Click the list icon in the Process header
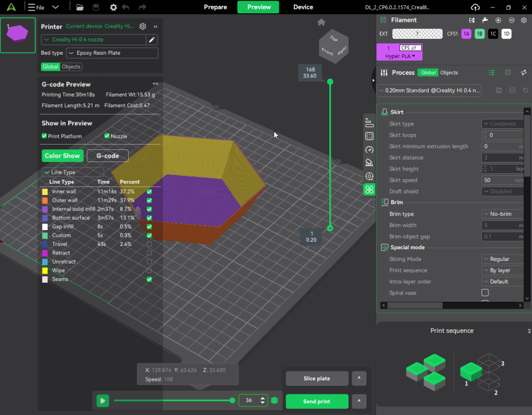Viewport: 532px width, 415px height. tap(508, 72)
